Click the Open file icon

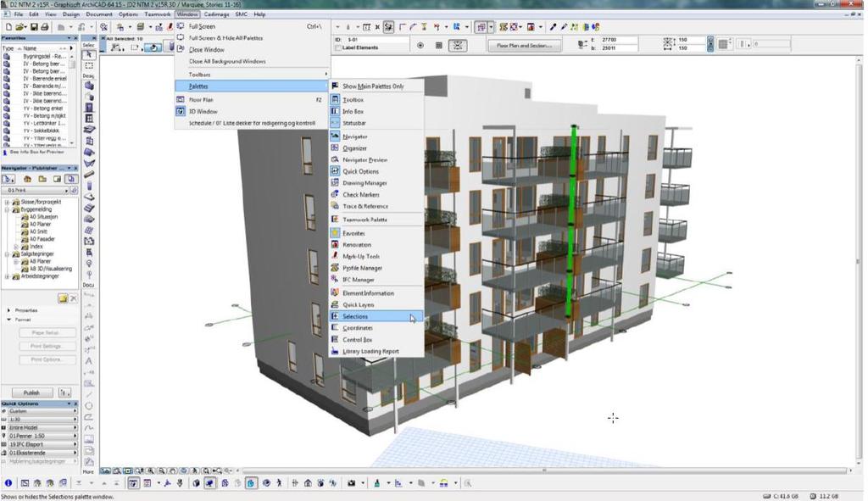click(21, 26)
